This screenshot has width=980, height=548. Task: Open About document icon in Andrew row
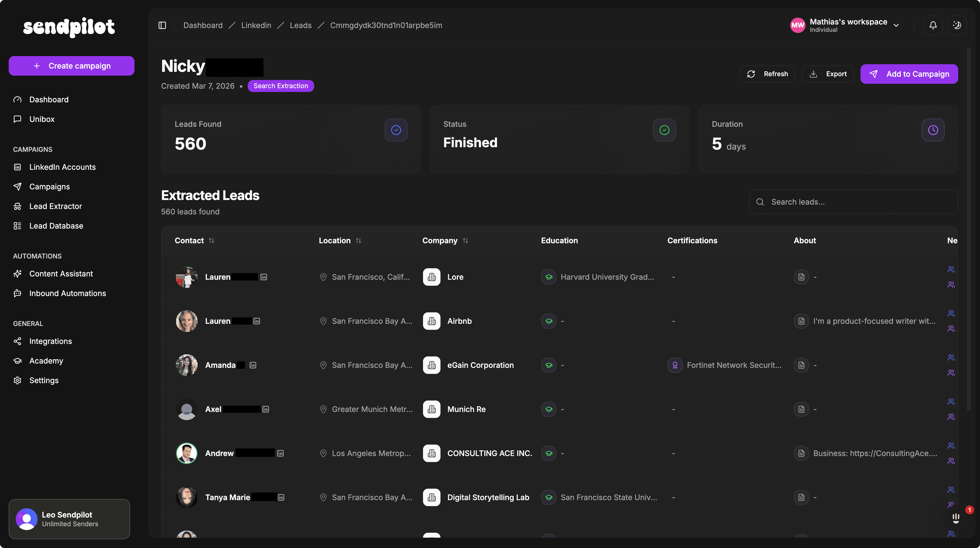click(x=801, y=453)
